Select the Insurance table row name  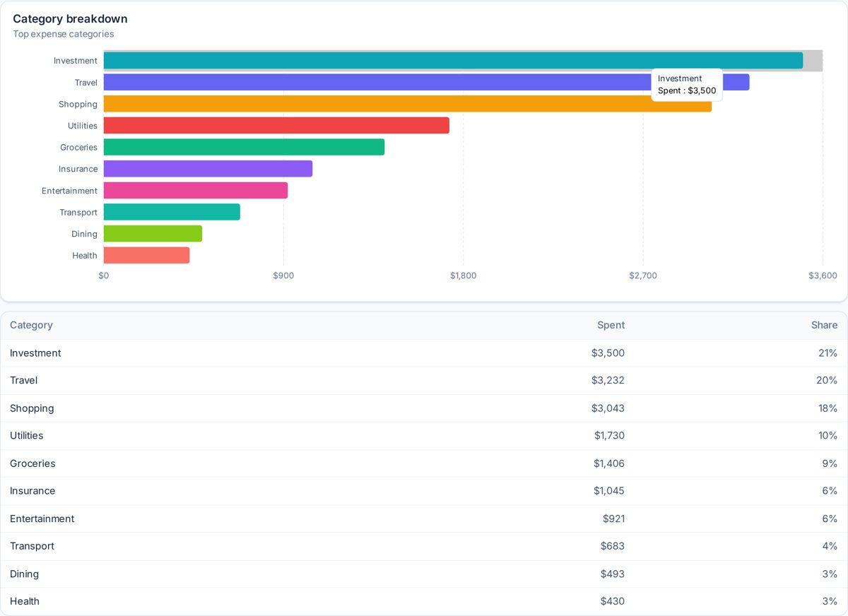pos(33,491)
